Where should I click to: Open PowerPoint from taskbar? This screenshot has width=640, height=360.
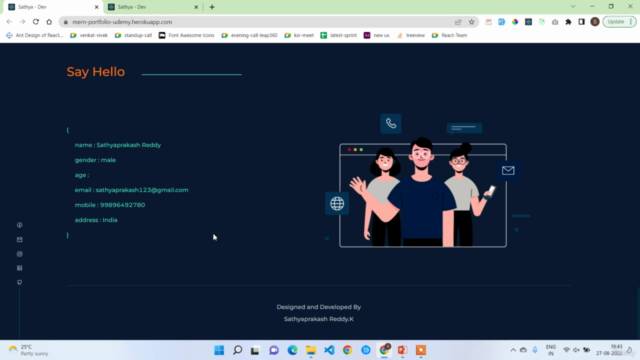pyautogui.click(x=402, y=350)
